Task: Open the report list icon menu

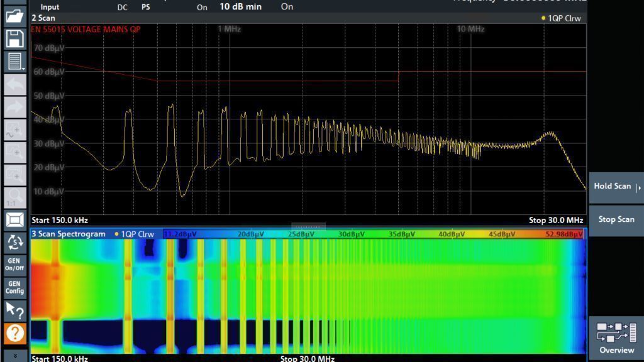Action: (15, 62)
